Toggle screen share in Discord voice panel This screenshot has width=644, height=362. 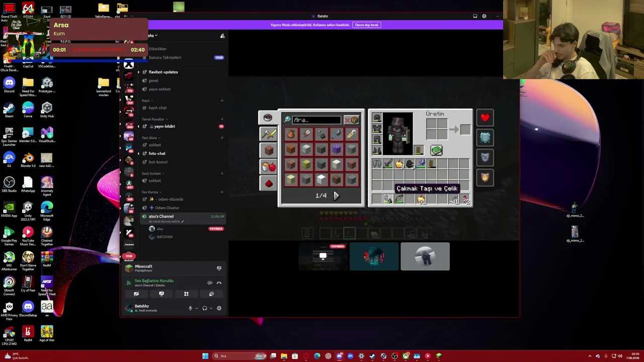pyautogui.click(x=162, y=294)
